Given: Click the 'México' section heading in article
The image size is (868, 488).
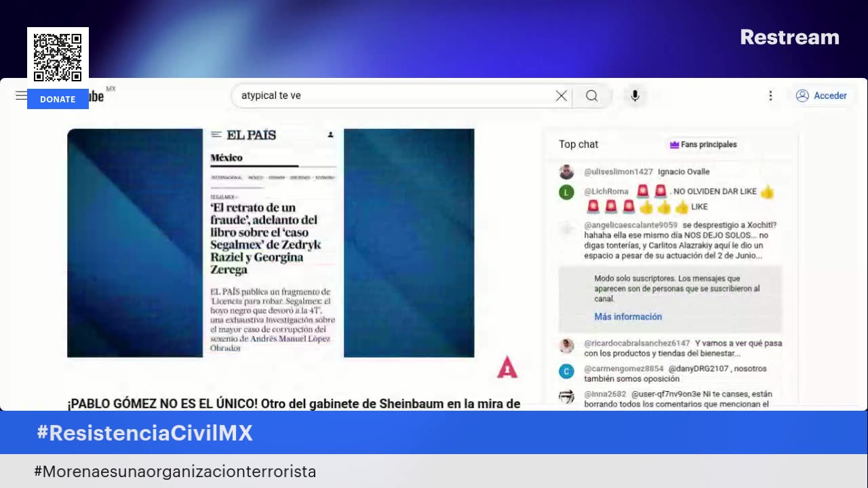Looking at the screenshot, I should pos(226,157).
